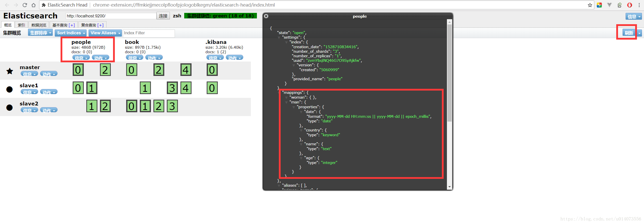Open the Sort Indices dropdown
644x224 pixels.
tap(71, 33)
